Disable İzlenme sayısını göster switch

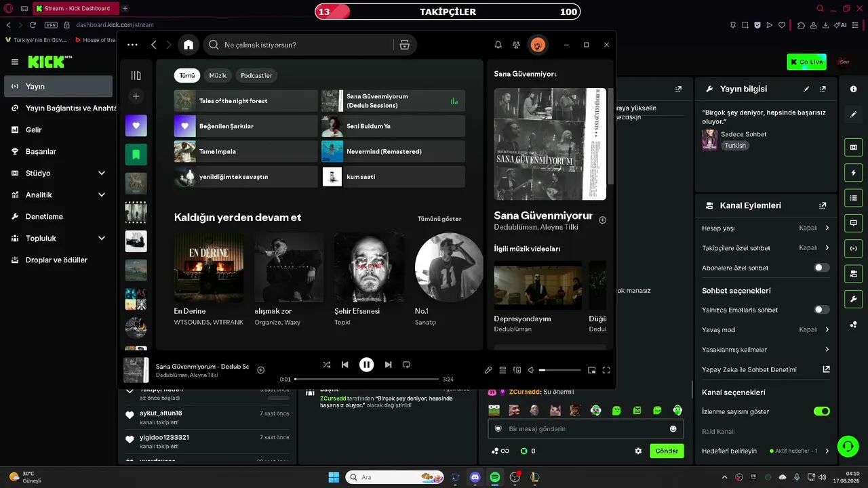822,411
